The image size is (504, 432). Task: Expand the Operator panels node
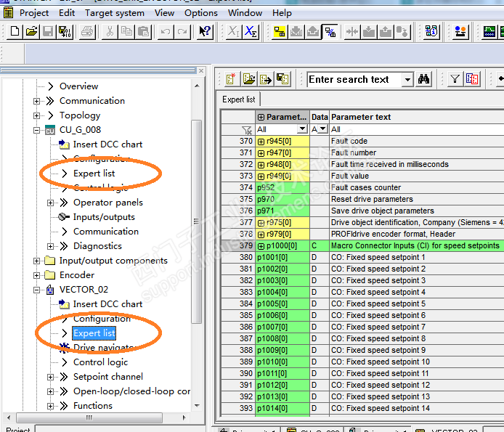[50, 203]
